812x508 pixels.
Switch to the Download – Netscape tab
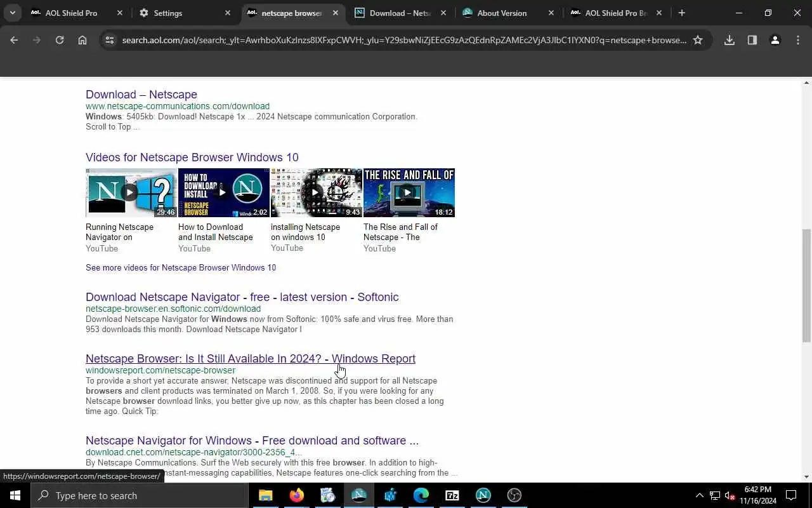(400, 13)
